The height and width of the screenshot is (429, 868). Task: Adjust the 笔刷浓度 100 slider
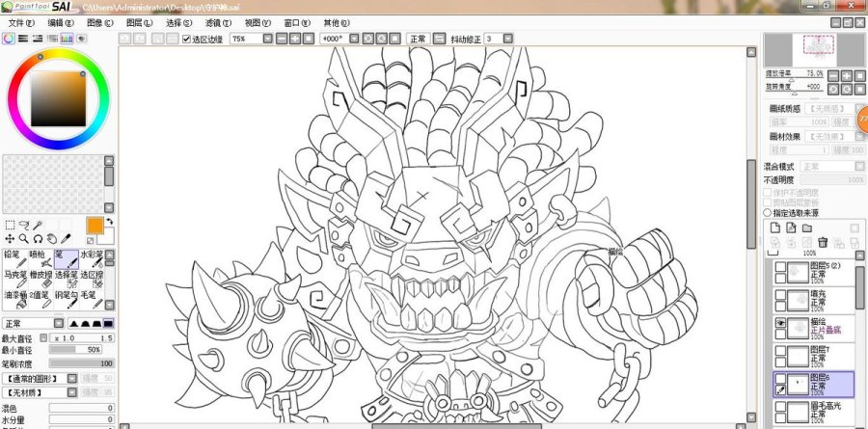81,363
